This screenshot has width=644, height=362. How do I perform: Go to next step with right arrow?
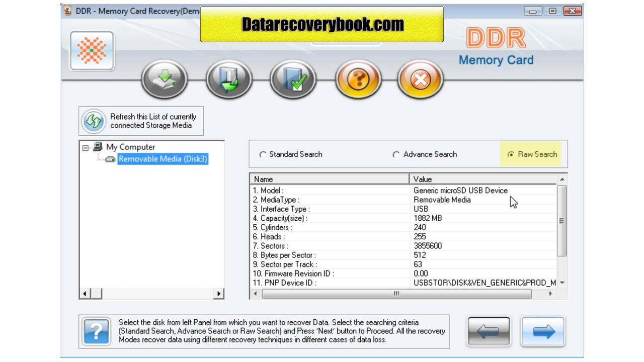pos(543,332)
